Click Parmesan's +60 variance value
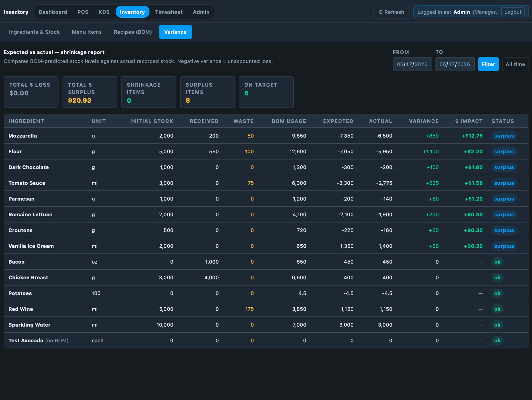 (x=434, y=199)
